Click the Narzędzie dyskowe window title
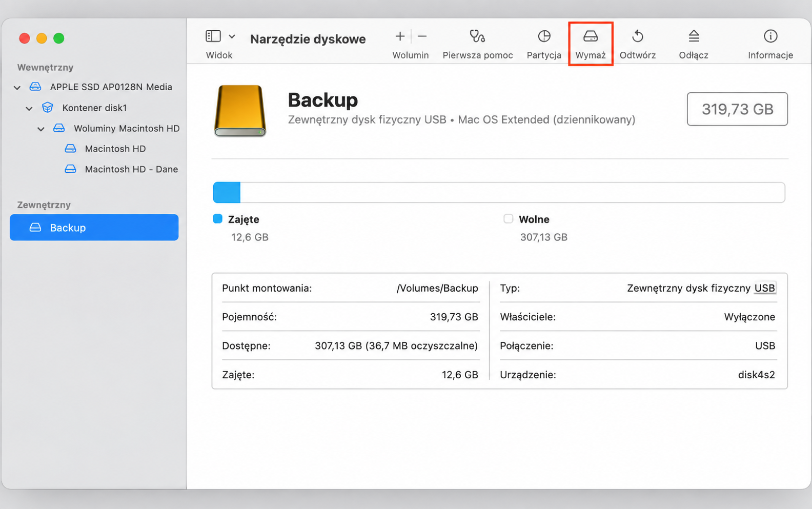This screenshot has height=509, width=812. point(308,39)
